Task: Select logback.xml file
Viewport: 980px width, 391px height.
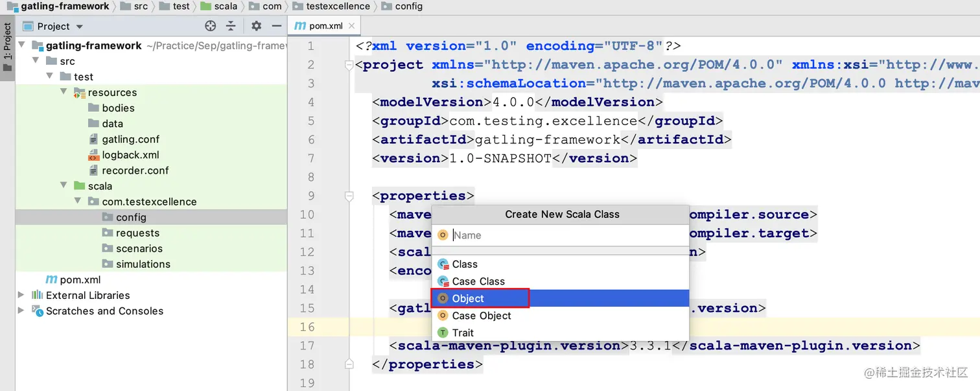Action: pyautogui.click(x=130, y=154)
